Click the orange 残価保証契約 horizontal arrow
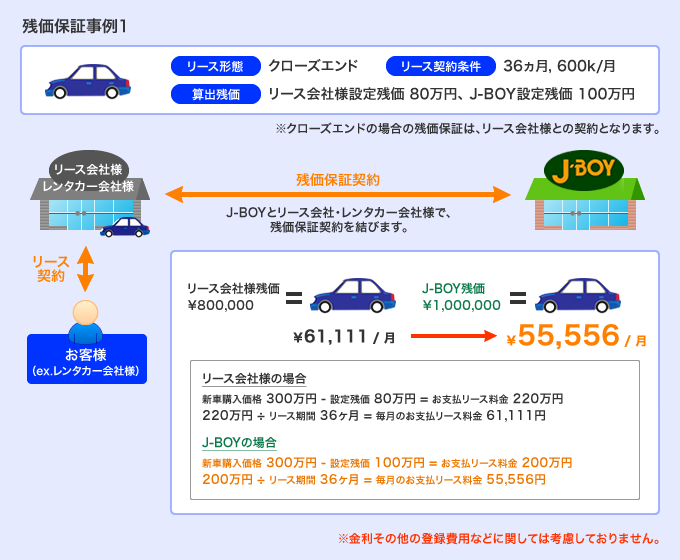Viewport: 680px width, 560px height. tap(338, 194)
